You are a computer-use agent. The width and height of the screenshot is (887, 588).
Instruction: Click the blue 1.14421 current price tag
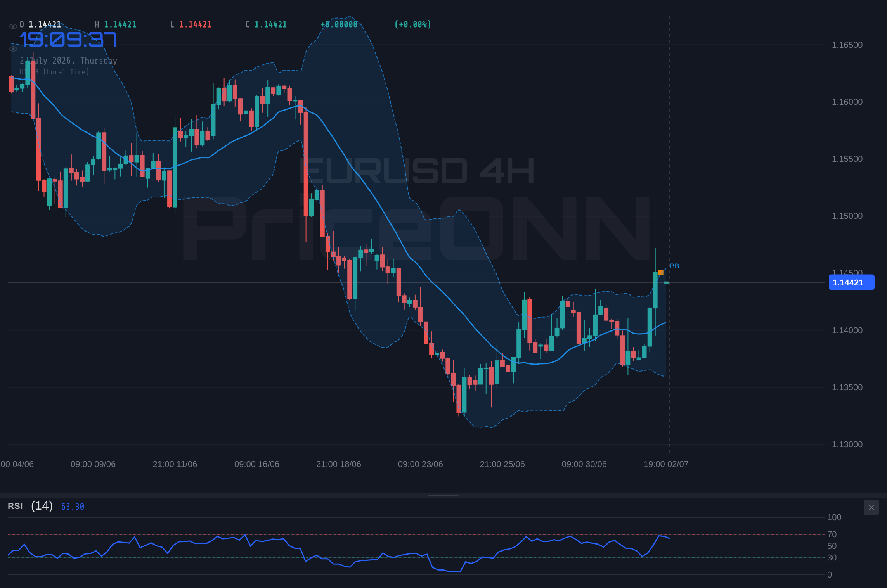click(851, 282)
